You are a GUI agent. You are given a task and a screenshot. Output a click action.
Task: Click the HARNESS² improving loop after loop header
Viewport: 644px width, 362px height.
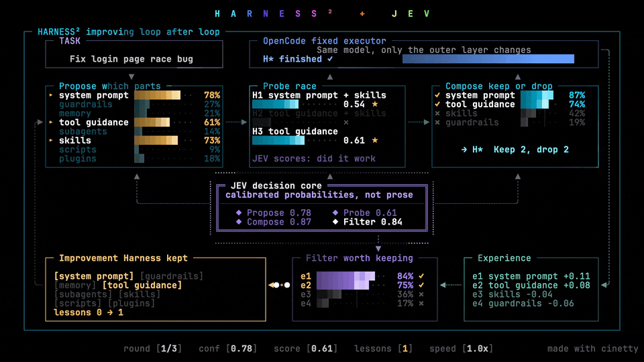pyautogui.click(x=129, y=32)
